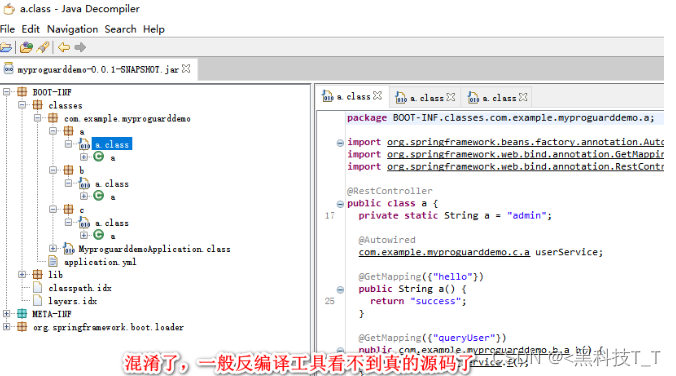Click green class icon under package c

click(99, 235)
